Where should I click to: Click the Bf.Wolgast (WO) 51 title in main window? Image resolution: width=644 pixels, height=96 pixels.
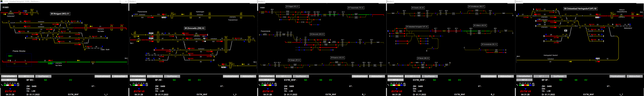(60, 14)
